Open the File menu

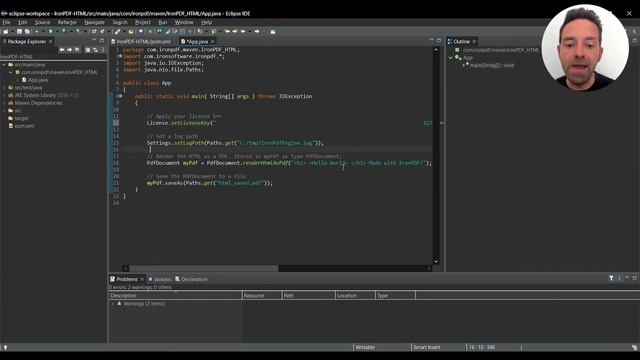coord(7,22)
